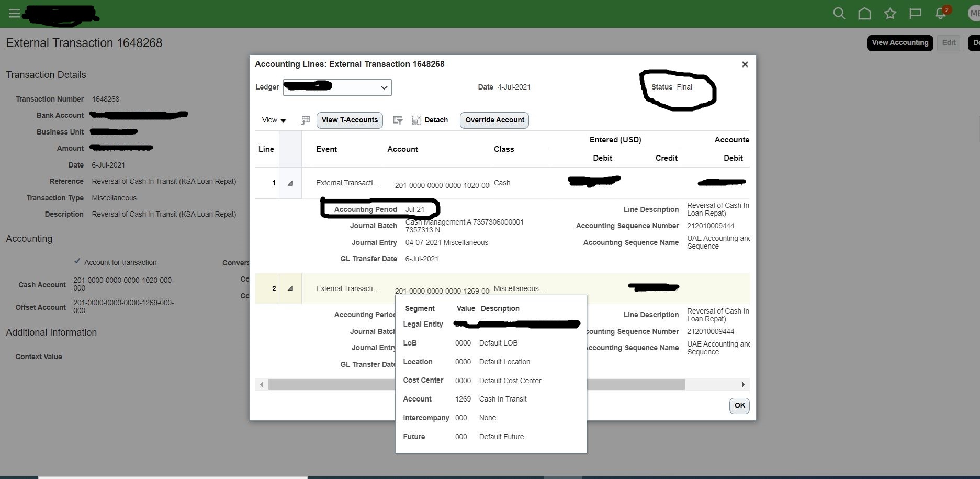The height and width of the screenshot is (479, 980).
Task: Select the Favorites star icon
Action: (889, 13)
